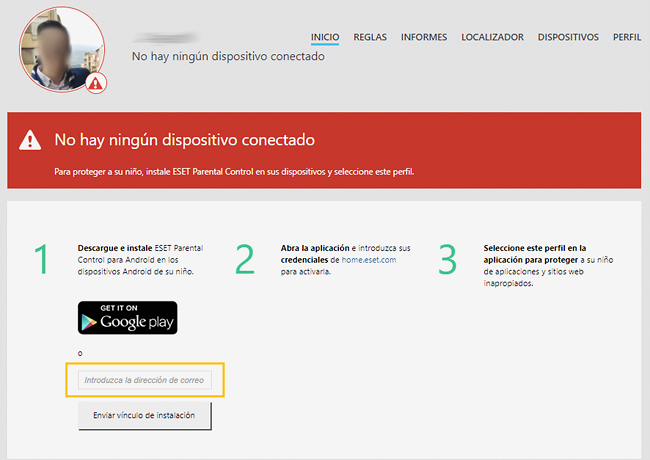650x460 pixels.
Task: Click the green step number 3
Action: (x=447, y=259)
